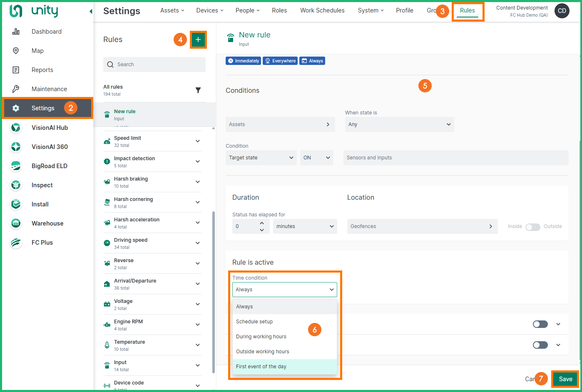Click the rules Search field
The image size is (582, 392).
154,65
